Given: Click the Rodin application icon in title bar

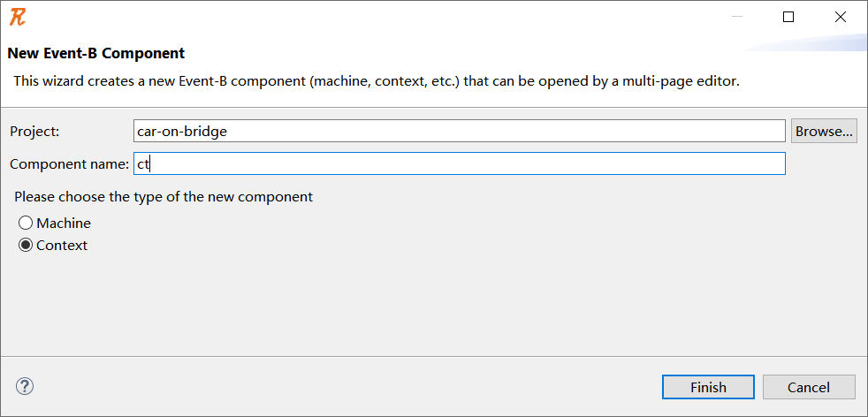Looking at the screenshot, I should click(x=18, y=16).
